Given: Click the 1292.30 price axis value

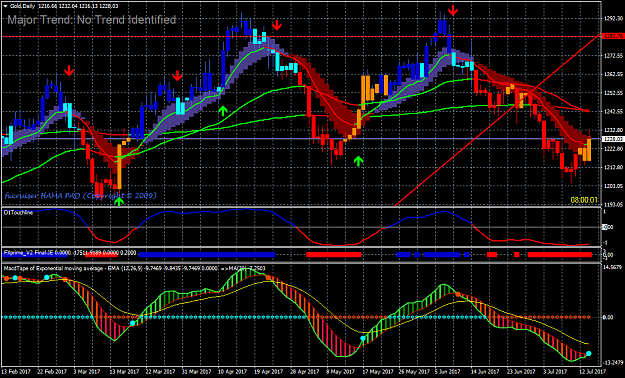Looking at the screenshot, I should point(613,18).
